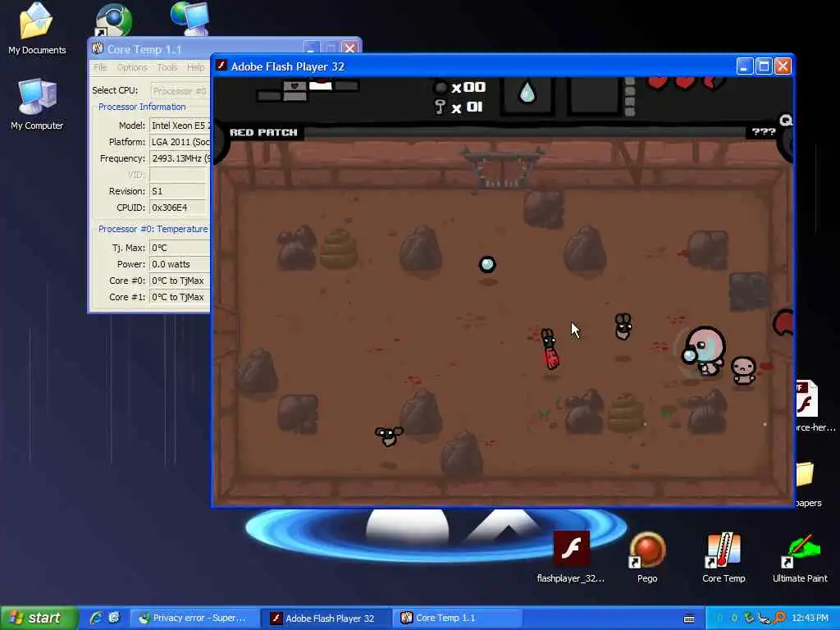Open the Help menu in Core Temp

coord(195,67)
